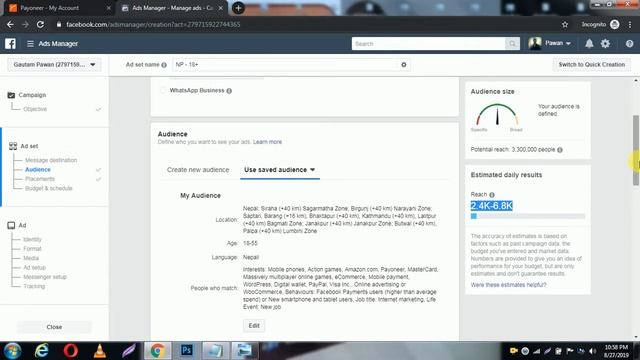Open Opera browser from taskbar
This screenshot has width=640, height=360.
pos(71,351)
